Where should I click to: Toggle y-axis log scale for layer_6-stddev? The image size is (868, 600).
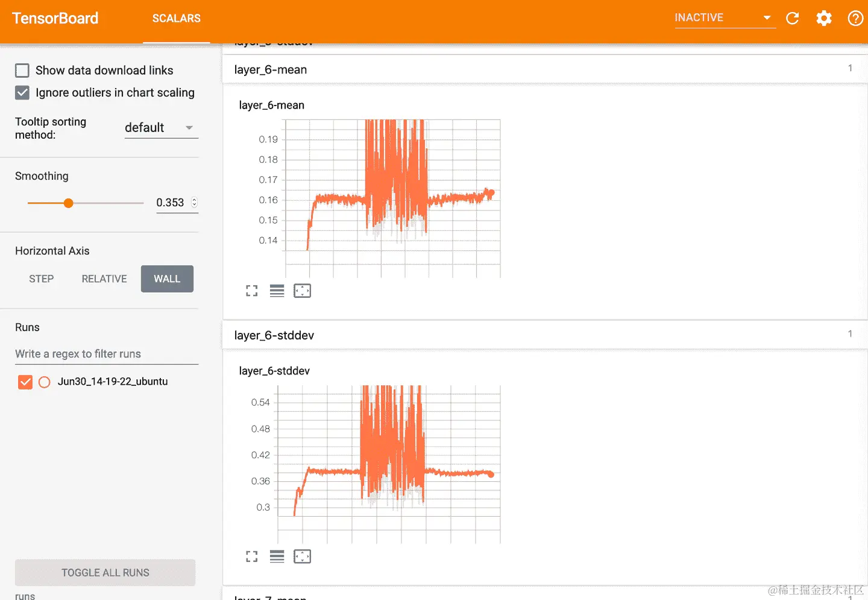tap(277, 557)
